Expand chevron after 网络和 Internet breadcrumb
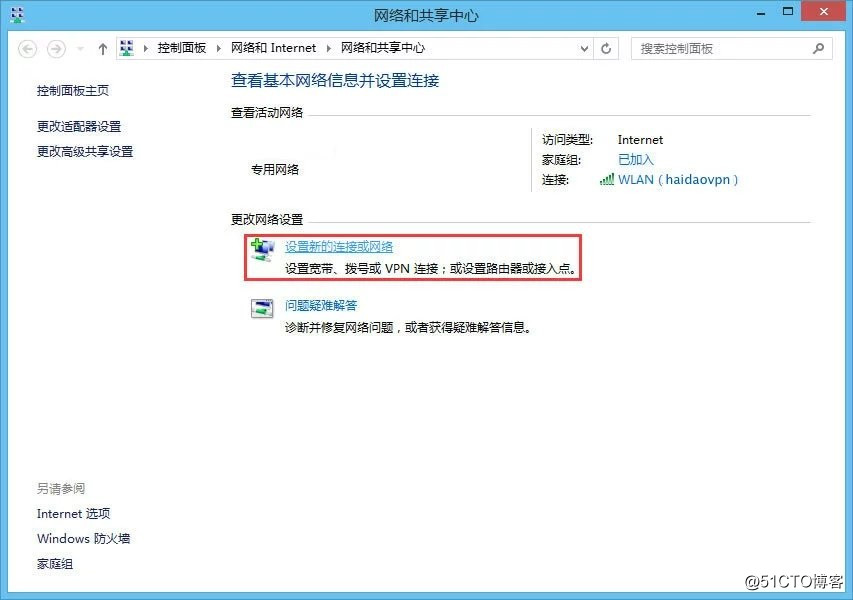This screenshot has width=853, height=600. tap(329, 48)
